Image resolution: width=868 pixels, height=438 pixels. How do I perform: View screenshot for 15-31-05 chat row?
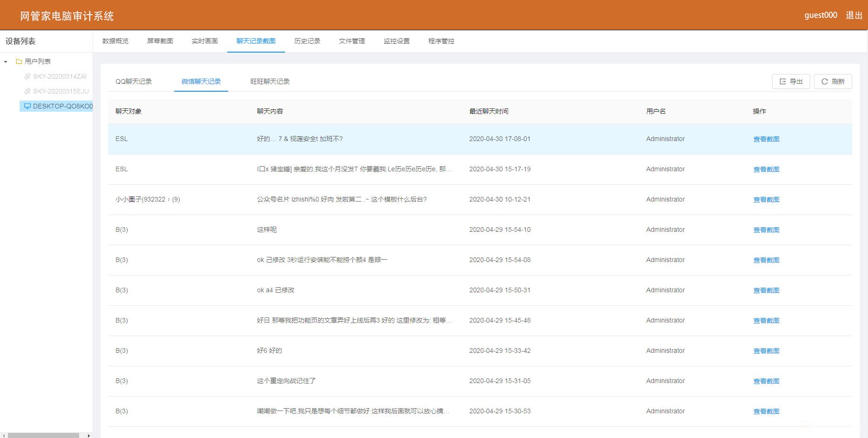766,381
